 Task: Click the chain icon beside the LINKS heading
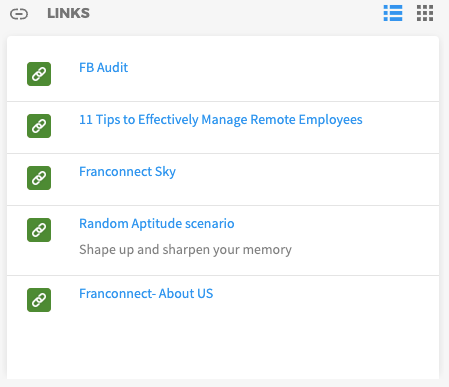19,14
